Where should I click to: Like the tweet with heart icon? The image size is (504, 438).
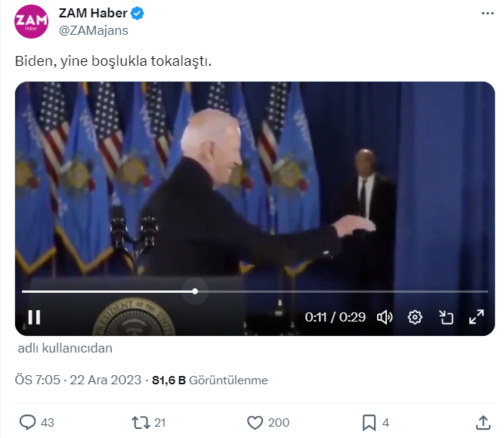[x=255, y=422]
